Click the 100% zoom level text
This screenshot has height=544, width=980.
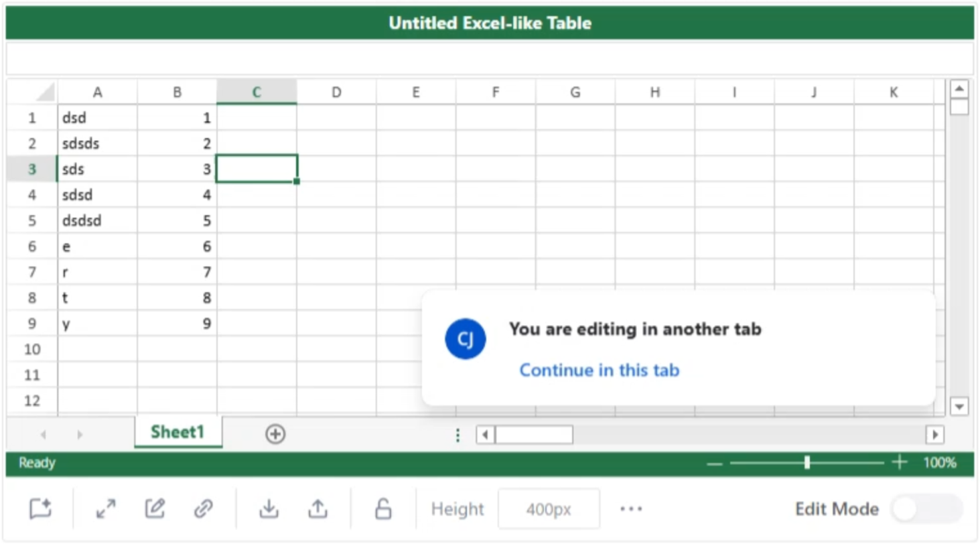[940, 462]
